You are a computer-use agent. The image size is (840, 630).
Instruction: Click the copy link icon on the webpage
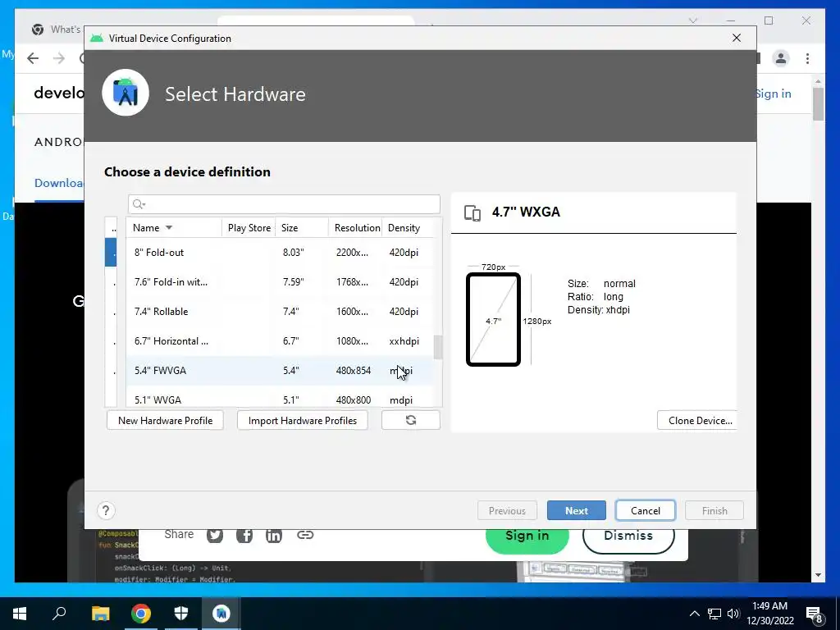305,535
